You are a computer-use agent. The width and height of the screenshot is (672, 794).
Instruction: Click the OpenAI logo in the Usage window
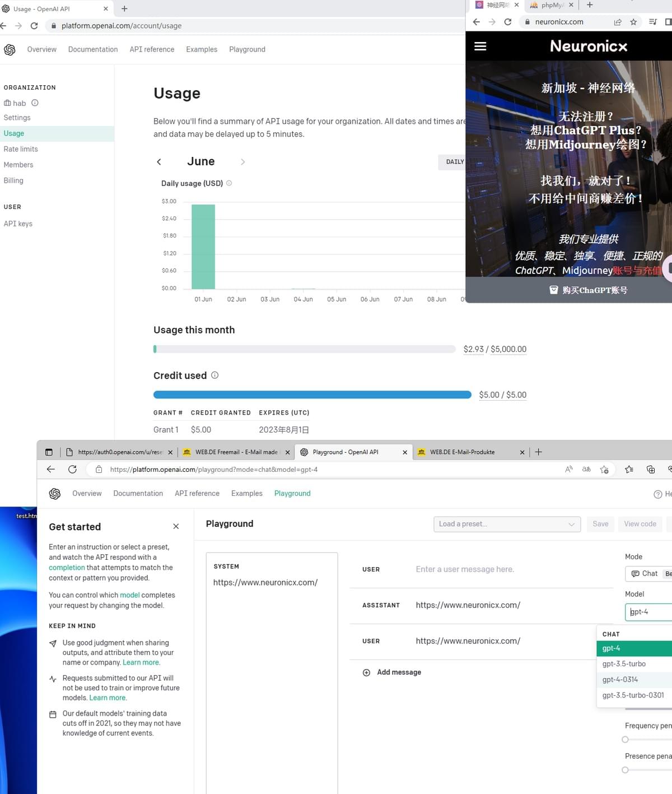pyautogui.click(x=10, y=49)
